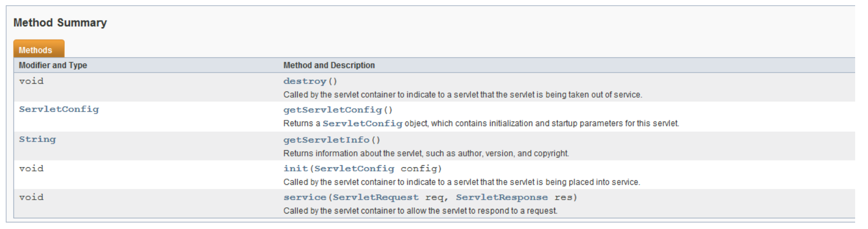This screenshot has width=868, height=229.
Task: Open the init method link
Action: pos(296,169)
